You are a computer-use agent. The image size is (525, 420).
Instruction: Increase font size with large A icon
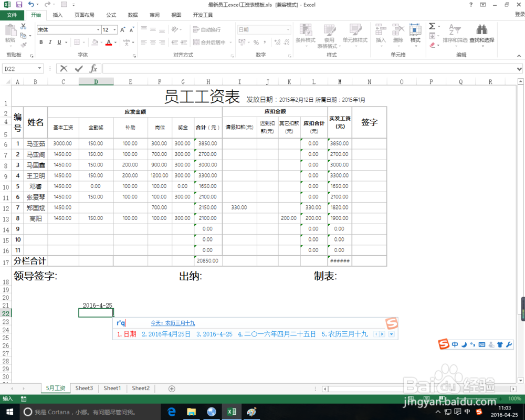pyautogui.click(x=122, y=30)
